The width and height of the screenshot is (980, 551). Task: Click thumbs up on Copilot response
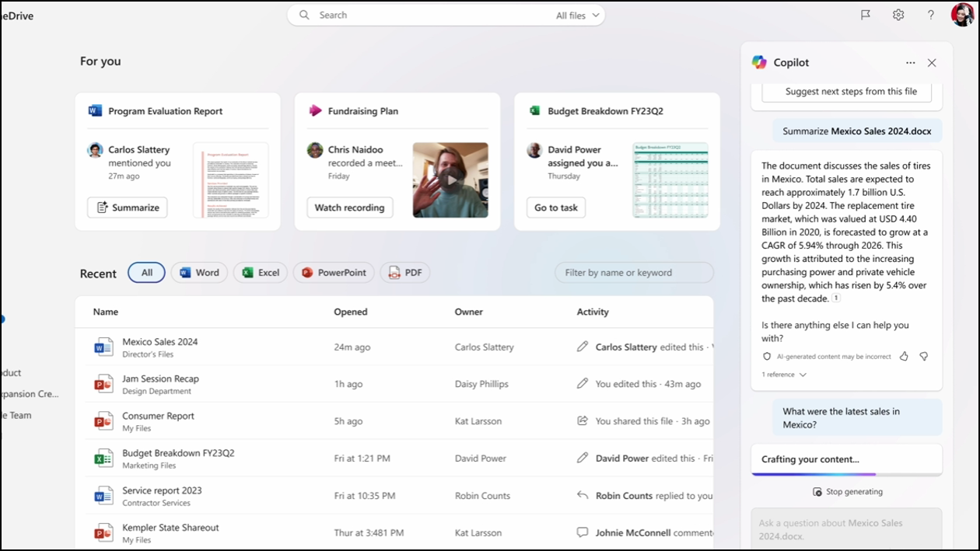(x=904, y=356)
